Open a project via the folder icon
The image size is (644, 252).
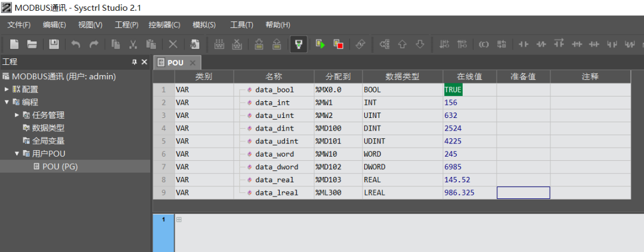pos(32,44)
